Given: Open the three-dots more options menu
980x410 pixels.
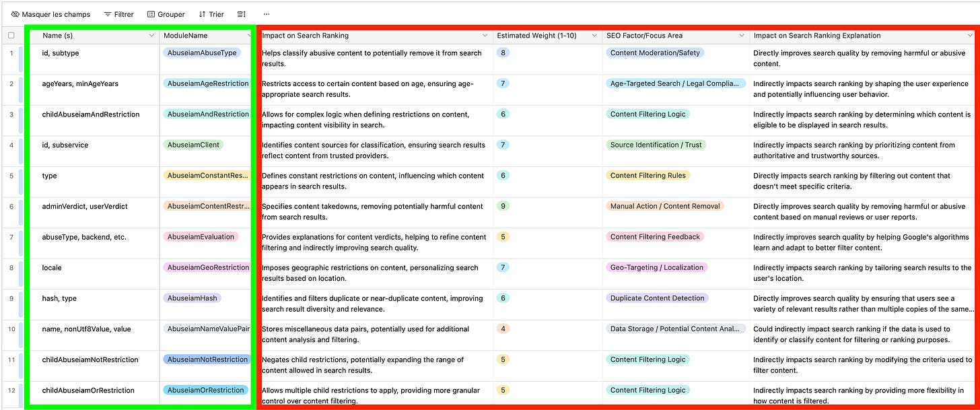Looking at the screenshot, I should [267, 14].
